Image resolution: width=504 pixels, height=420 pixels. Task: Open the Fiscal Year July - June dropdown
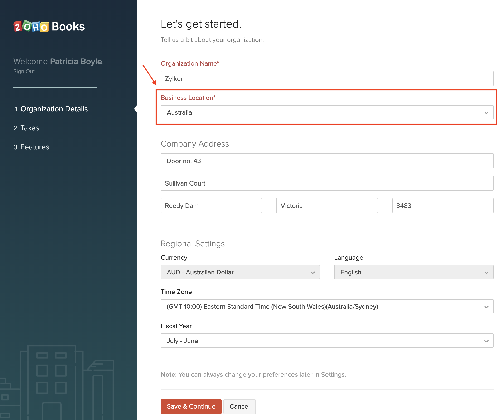point(327,341)
